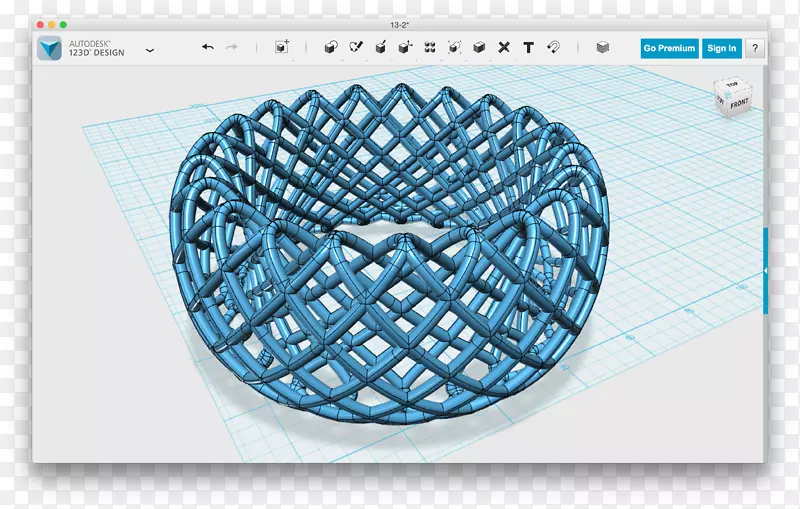The image size is (800, 509).
Task: Select the Sketch tool
Action: [356, 47]
